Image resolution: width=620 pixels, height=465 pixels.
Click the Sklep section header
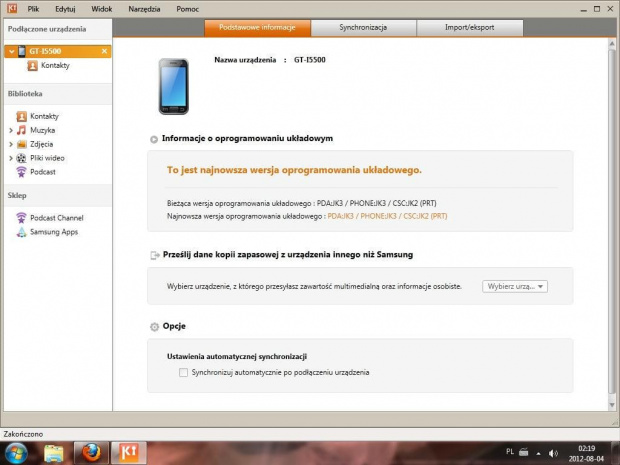17,195
